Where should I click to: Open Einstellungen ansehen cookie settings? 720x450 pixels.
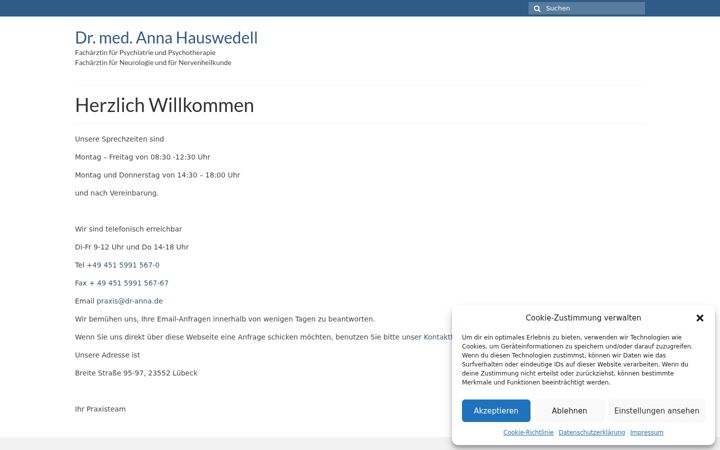click(x=657, y=411)
